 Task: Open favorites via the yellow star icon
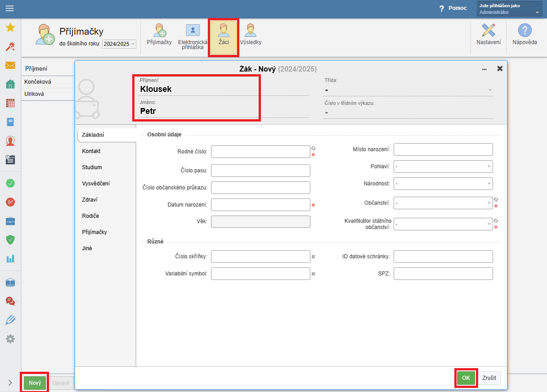[10, 27]
